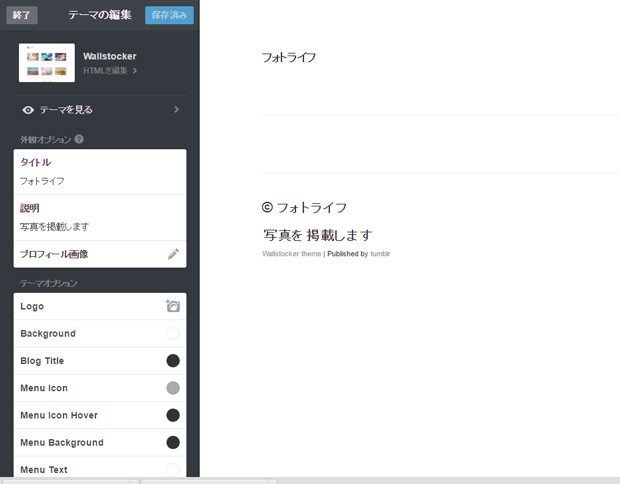Click the Blog Title option label
This screenshot has height=484, width=620.
[42, 361]
